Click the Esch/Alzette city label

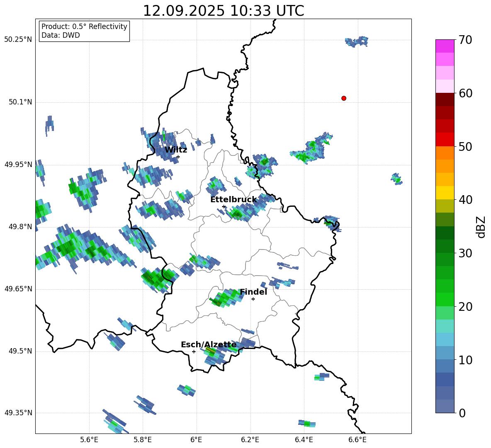[209, 345]
